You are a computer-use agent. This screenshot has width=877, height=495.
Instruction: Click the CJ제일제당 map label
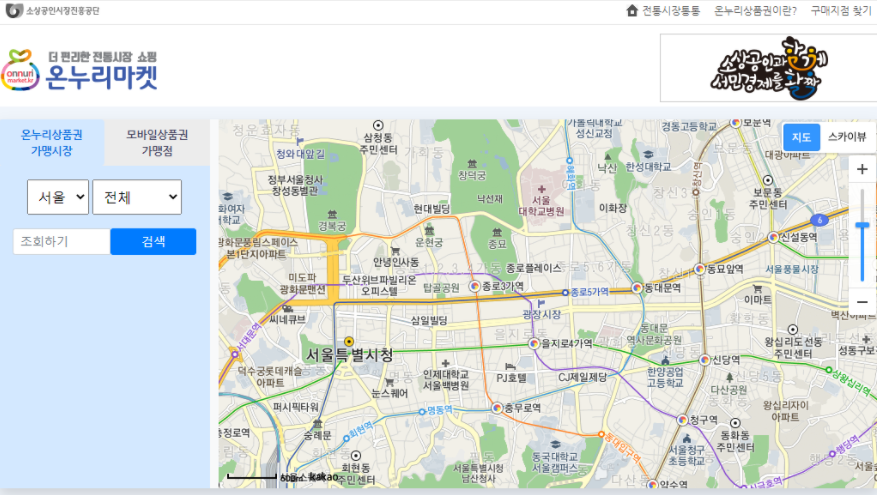[x=582, y=378]
